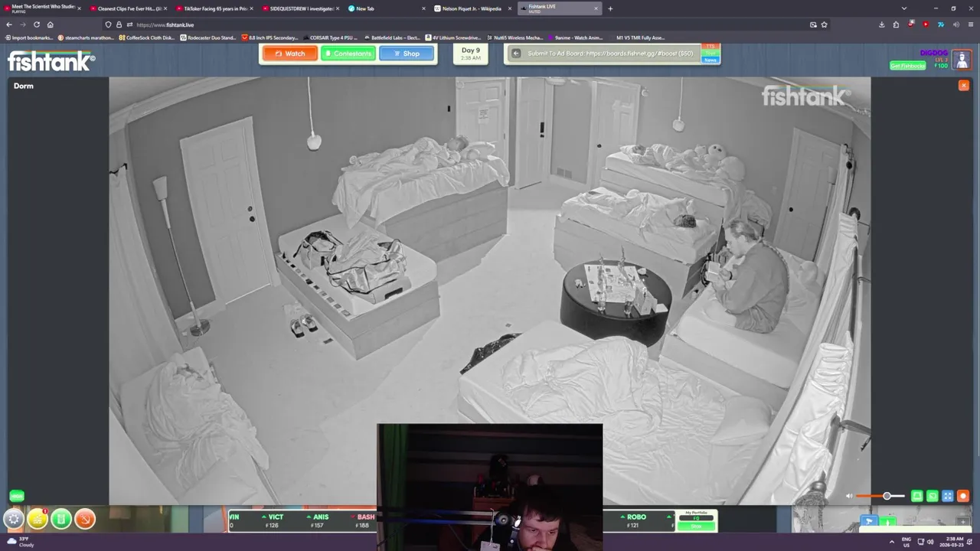Toggle fullscreen with the blue player button

[x=948, y=496]
